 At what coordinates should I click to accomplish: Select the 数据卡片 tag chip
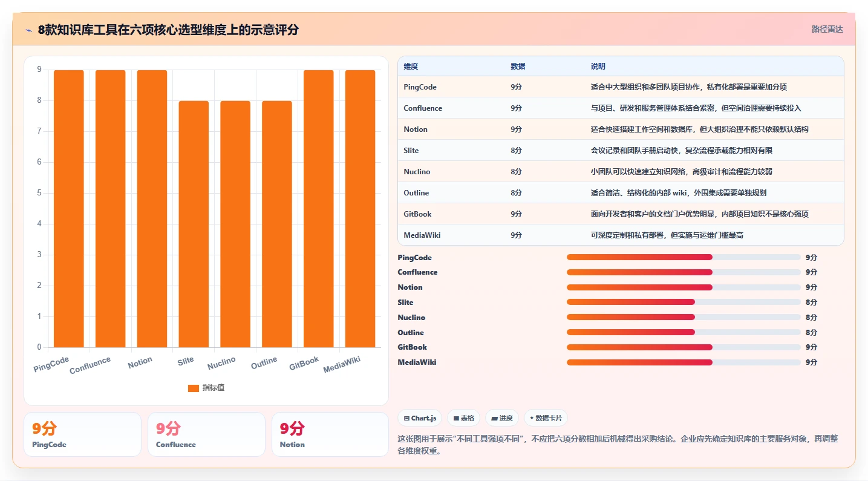(x=546, y=418)
